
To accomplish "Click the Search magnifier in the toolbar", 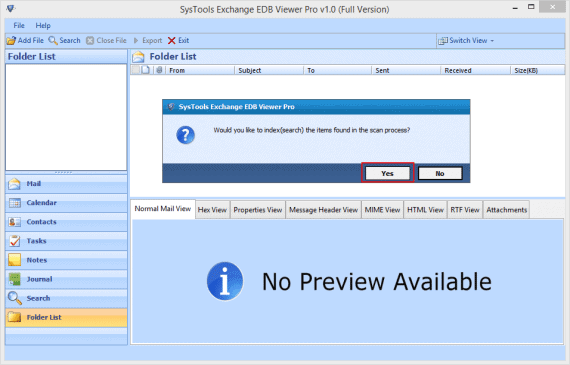I will tap(64, 40).
